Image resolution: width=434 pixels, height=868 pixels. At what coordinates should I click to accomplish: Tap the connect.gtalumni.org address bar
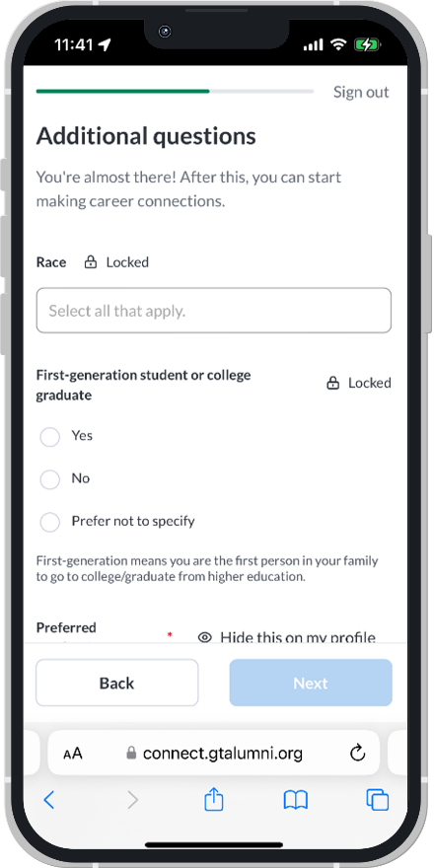pos(214,753)
